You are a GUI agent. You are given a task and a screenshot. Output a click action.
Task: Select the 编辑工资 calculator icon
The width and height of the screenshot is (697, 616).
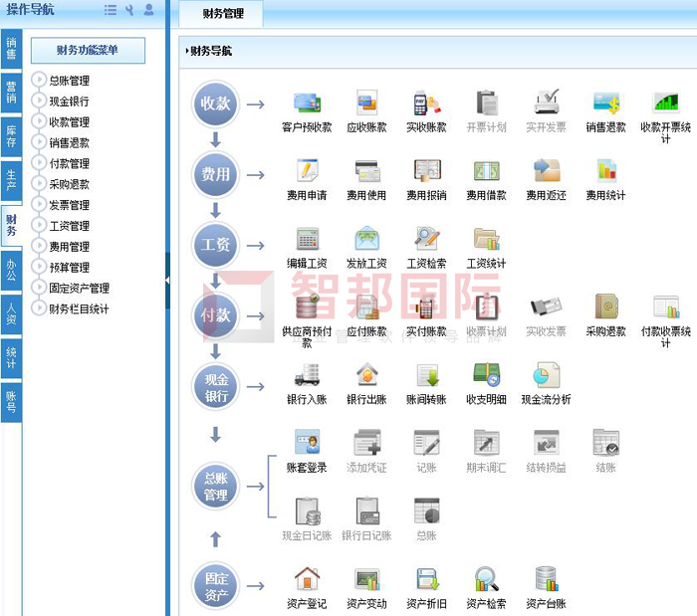(306, 239)
